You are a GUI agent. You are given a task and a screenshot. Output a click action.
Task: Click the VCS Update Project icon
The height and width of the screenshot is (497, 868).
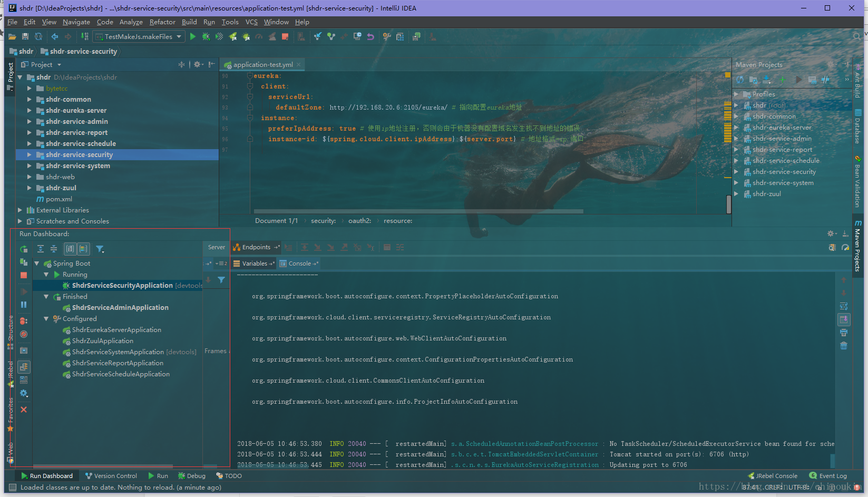point(318,36)
